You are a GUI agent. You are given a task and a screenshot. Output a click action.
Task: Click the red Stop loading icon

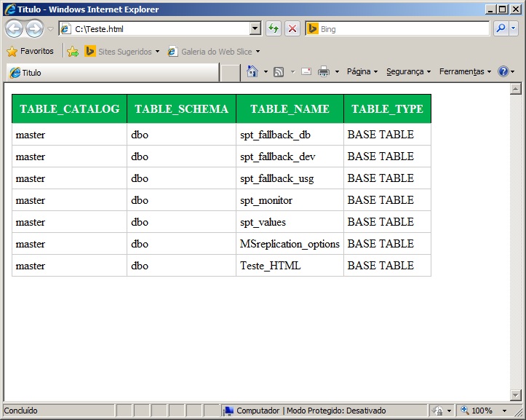292,29
